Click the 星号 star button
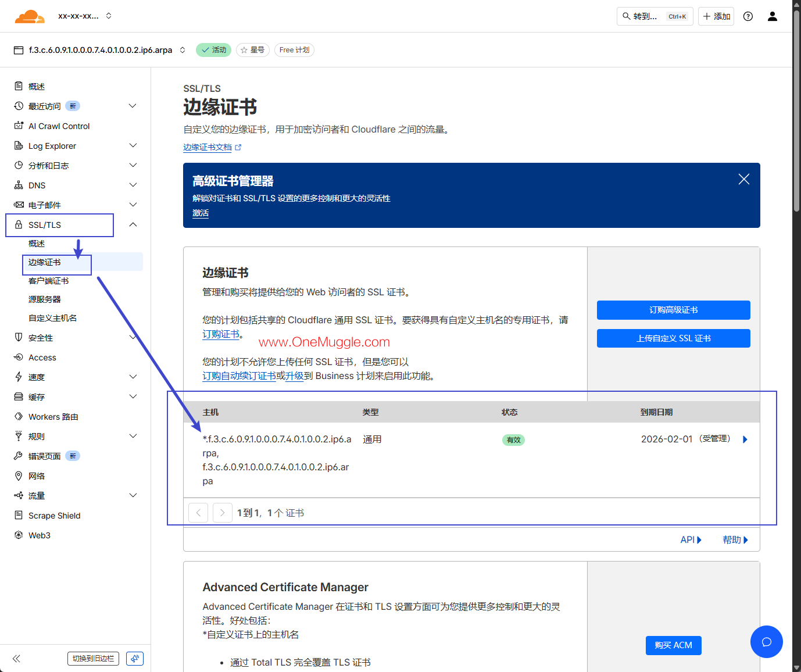 tap(253, 50)
